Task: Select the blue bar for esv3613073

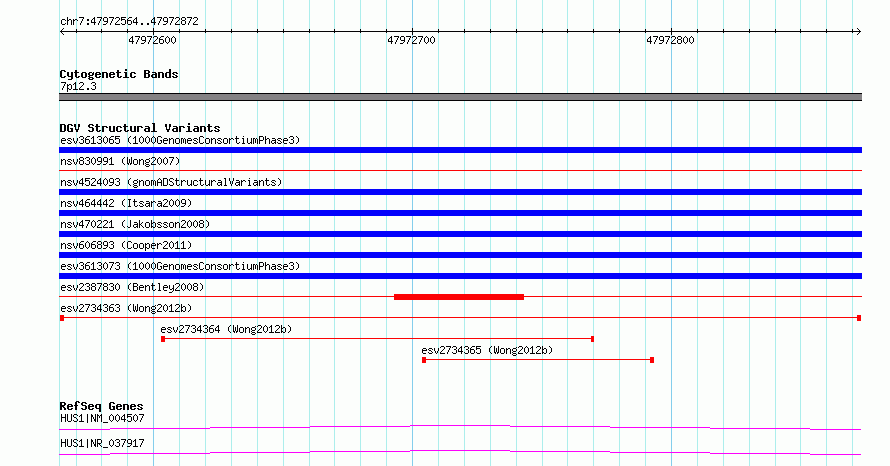Action: [460, 276]
